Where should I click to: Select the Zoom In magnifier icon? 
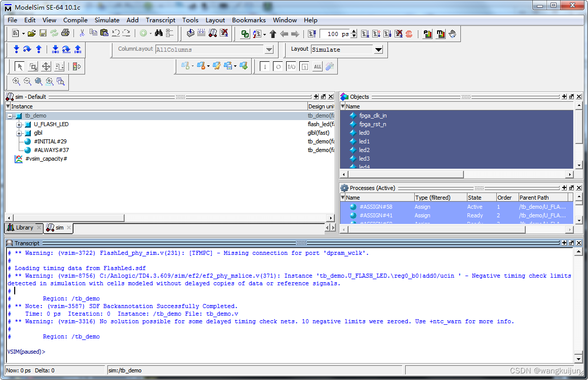(x=16, y=81)
